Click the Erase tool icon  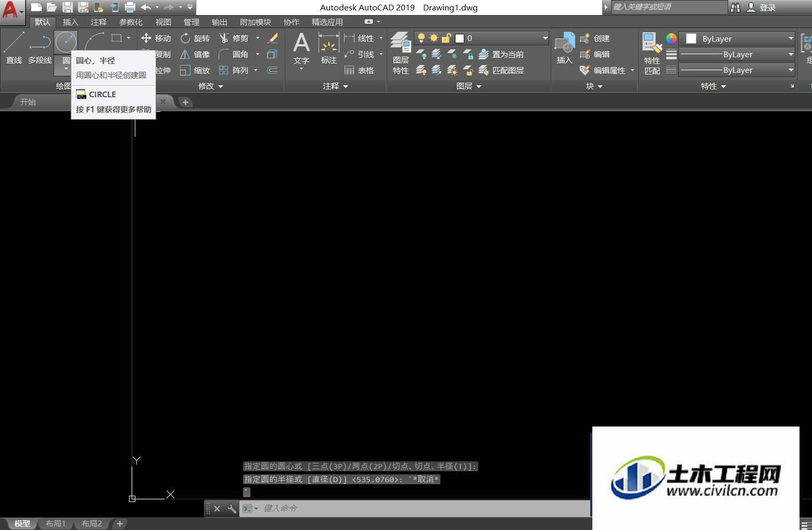(272, 38)
